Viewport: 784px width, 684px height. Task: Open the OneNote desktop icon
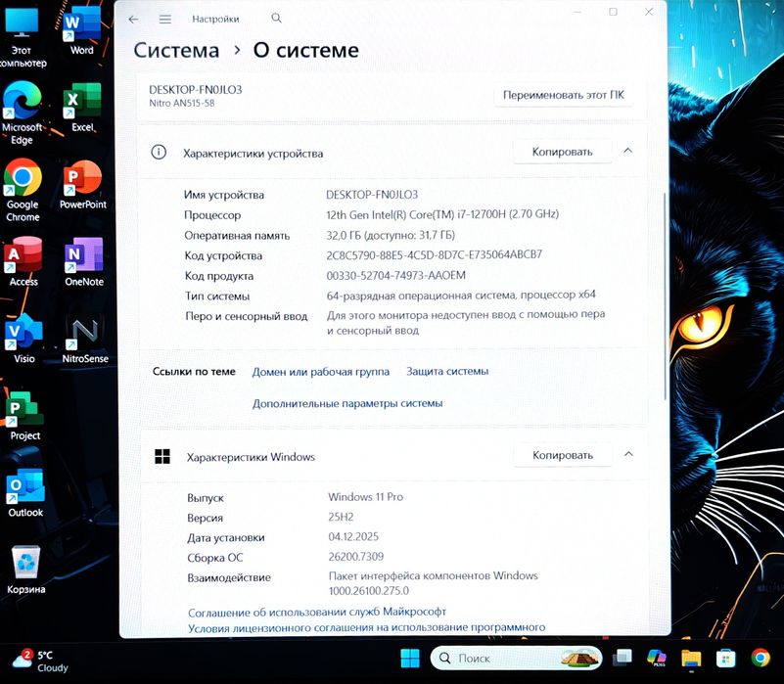(x=83, y=262)
